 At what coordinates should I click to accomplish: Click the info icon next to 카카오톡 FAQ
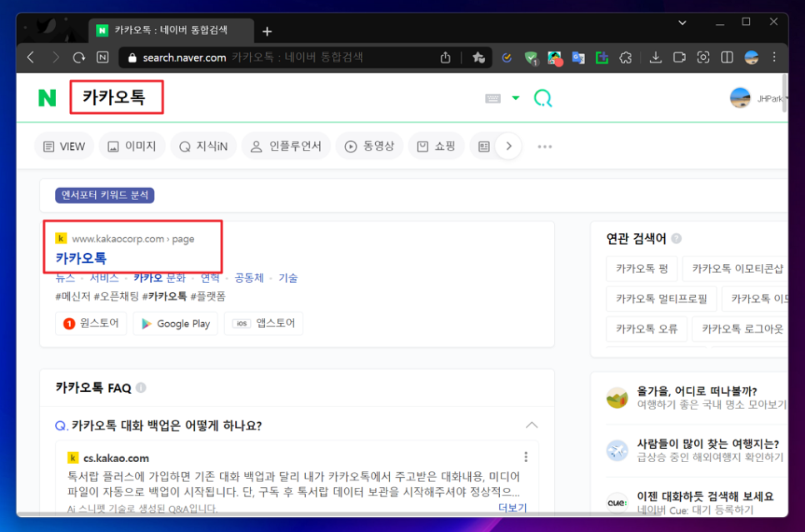point(141,388)
